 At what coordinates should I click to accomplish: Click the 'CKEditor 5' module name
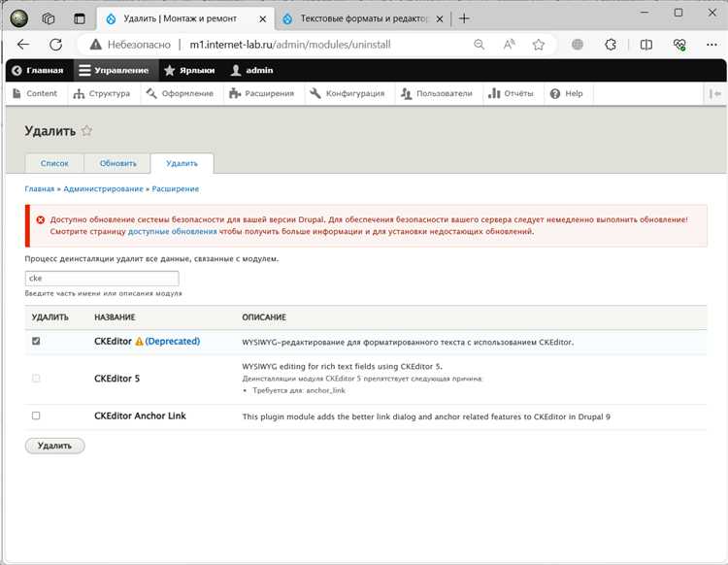point(117,379)
